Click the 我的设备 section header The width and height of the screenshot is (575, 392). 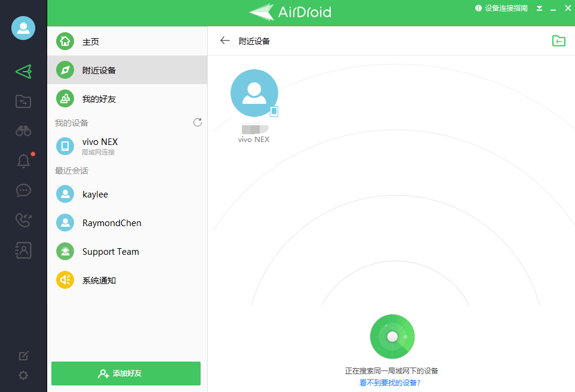point(72,123)
